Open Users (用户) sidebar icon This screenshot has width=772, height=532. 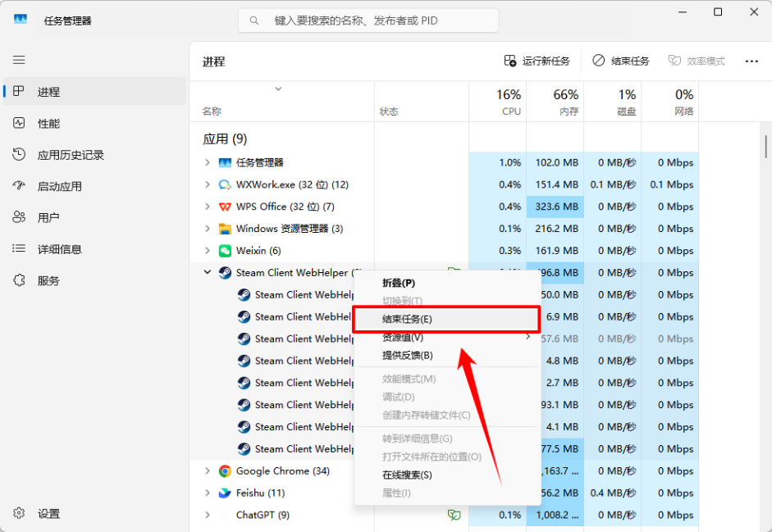pyautogui.click(x=19, y=217)
